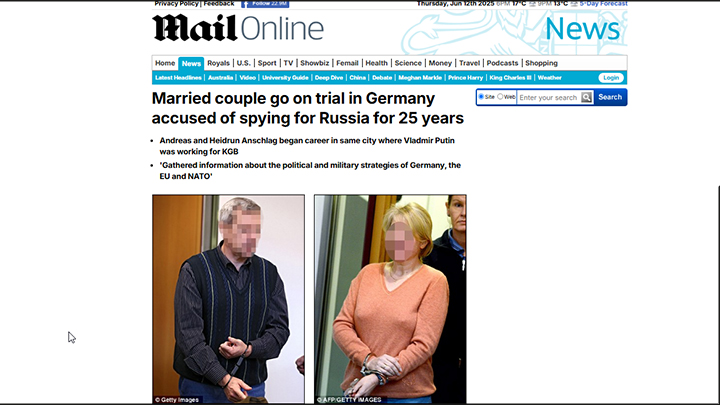720x405 pixels.
Task: Open the 5-Day Forecast link
Action: point(603,4)
